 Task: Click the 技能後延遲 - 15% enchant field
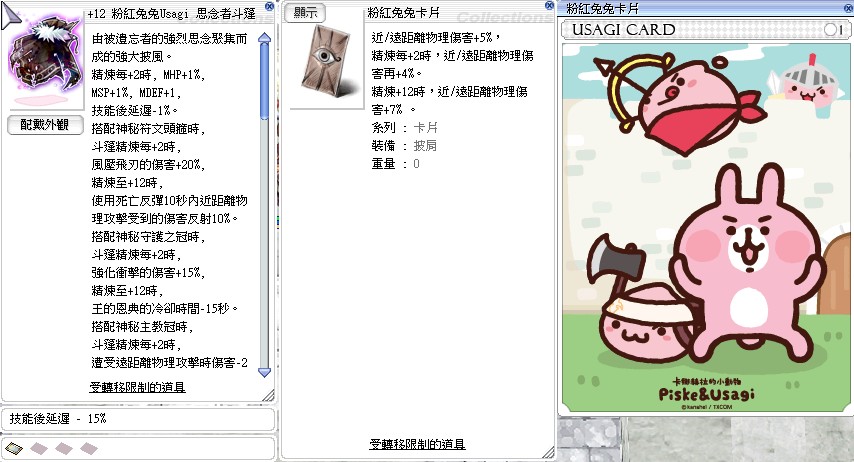click(x=138, y=419)
